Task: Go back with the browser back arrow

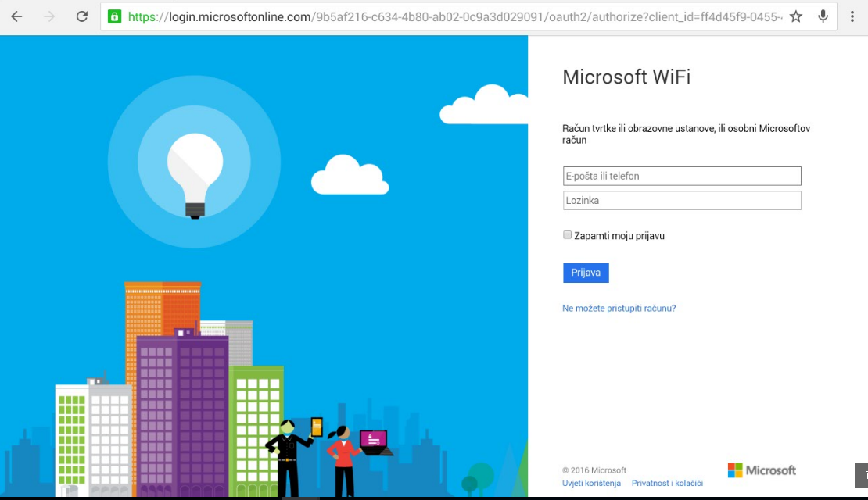Action: 16,16
